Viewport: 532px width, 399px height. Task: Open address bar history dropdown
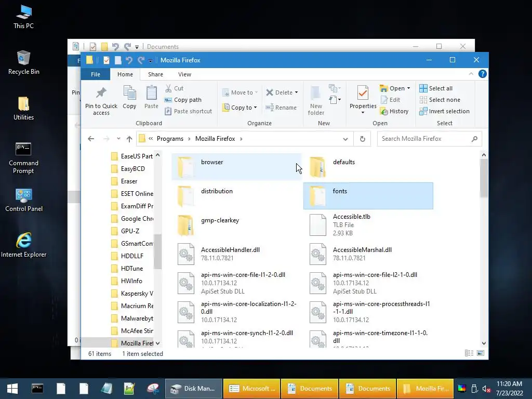(x=345, y=139)
